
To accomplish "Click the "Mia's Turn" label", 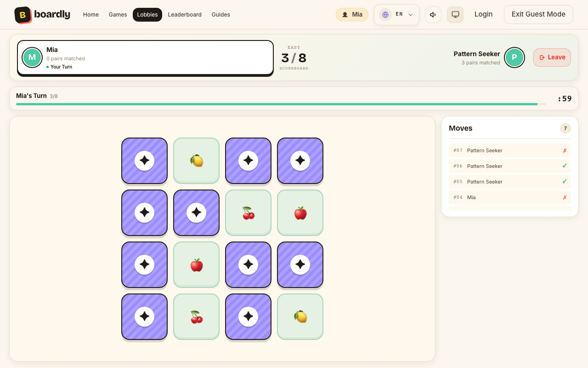I will click(31, 96).
